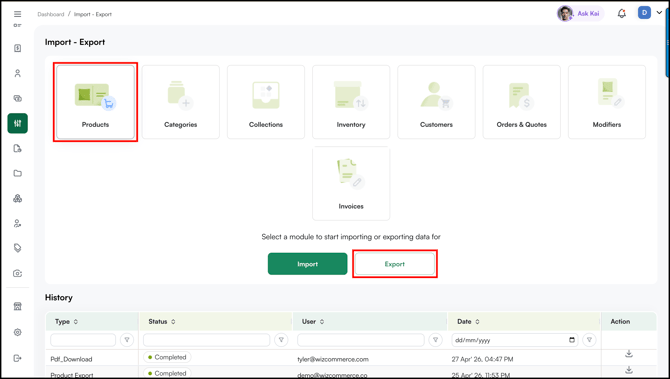Open the dollar document sidebar icon
The height and width of the screenshot is (379, 670).
pyautogui.click(x=18, y=48)
